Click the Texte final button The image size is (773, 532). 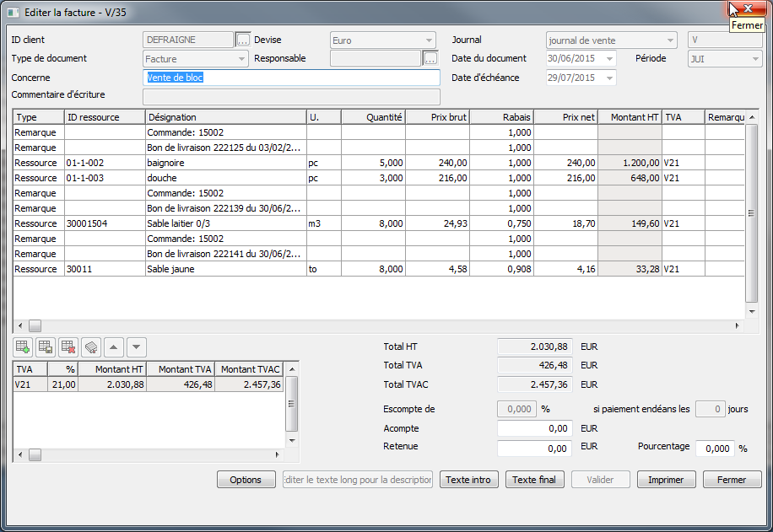(x=534, y=480)
